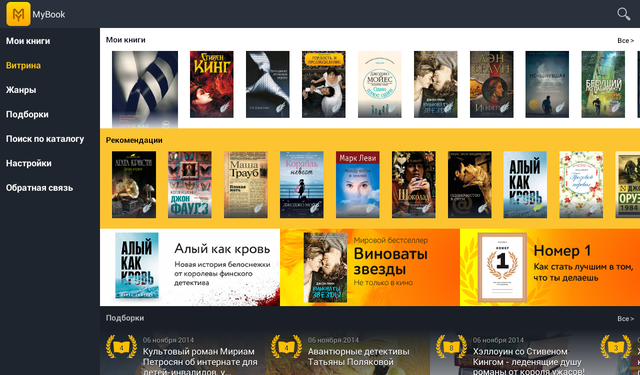Open the grey tie book cover

(267, 84)
